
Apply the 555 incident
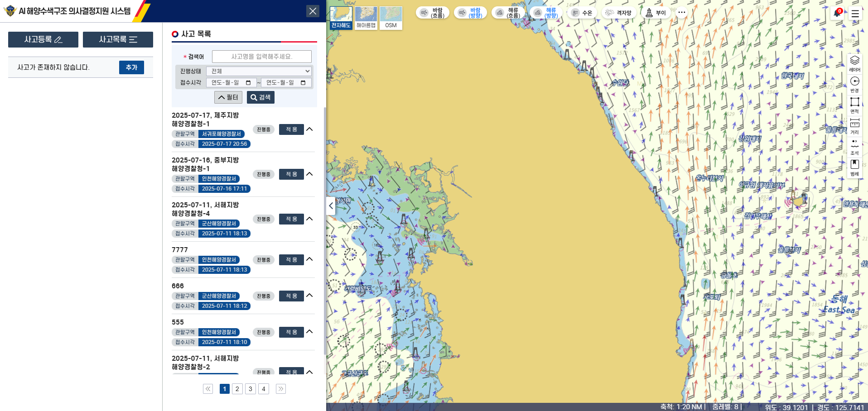pos(291,332)
